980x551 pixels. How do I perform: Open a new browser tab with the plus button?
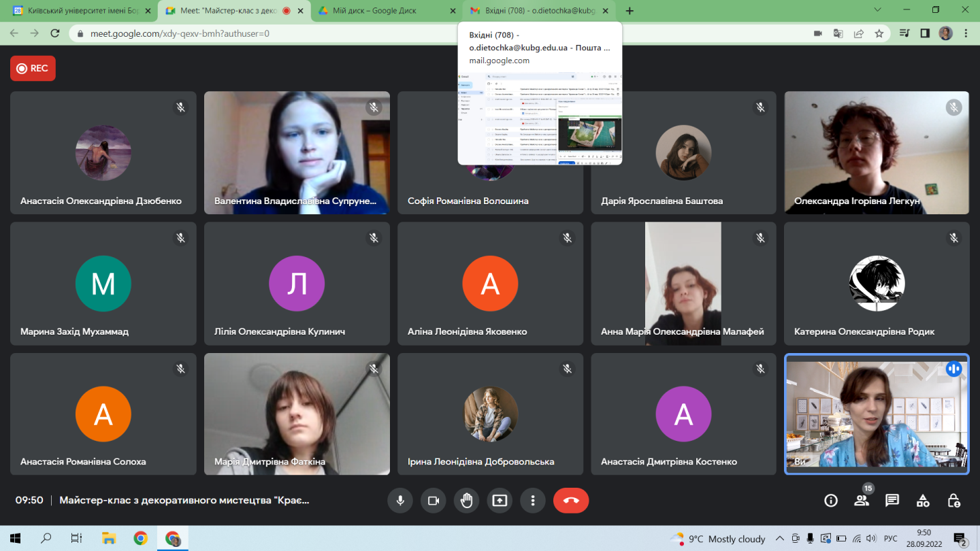pos(630,11)
